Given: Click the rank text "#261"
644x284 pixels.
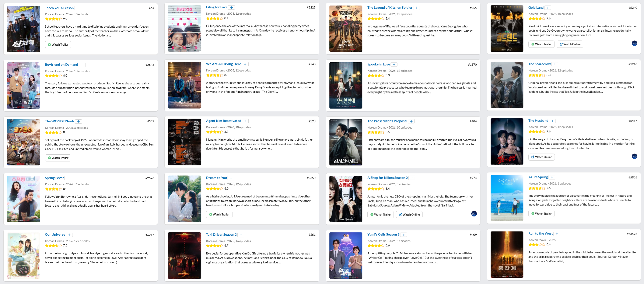Looking at the screenshot, I should pos(312,235).
